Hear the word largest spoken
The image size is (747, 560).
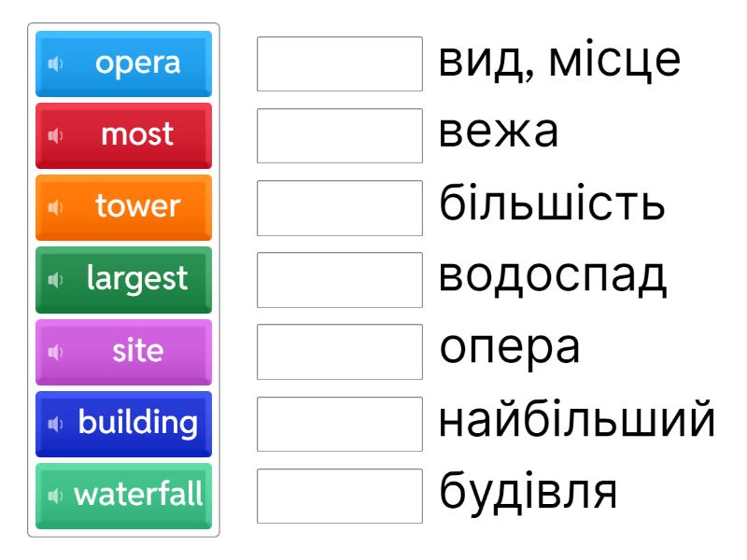(55, 279)
